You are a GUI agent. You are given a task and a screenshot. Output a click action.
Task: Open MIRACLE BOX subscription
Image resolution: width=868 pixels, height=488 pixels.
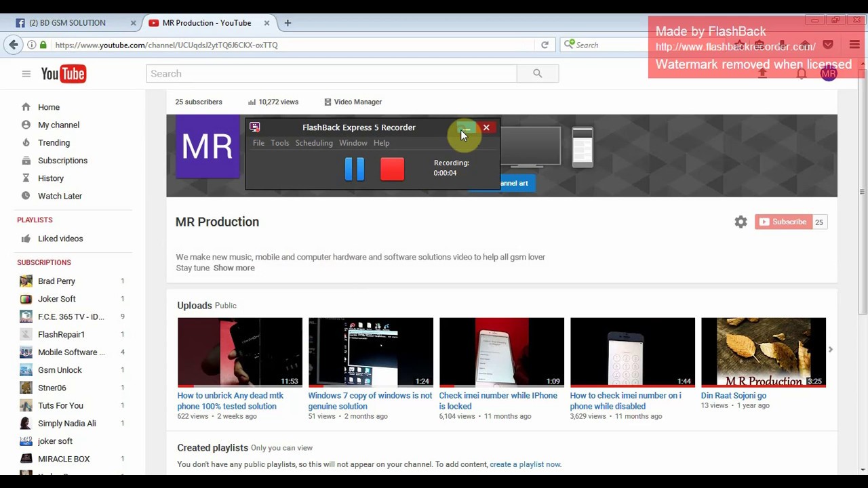[64, 459]
